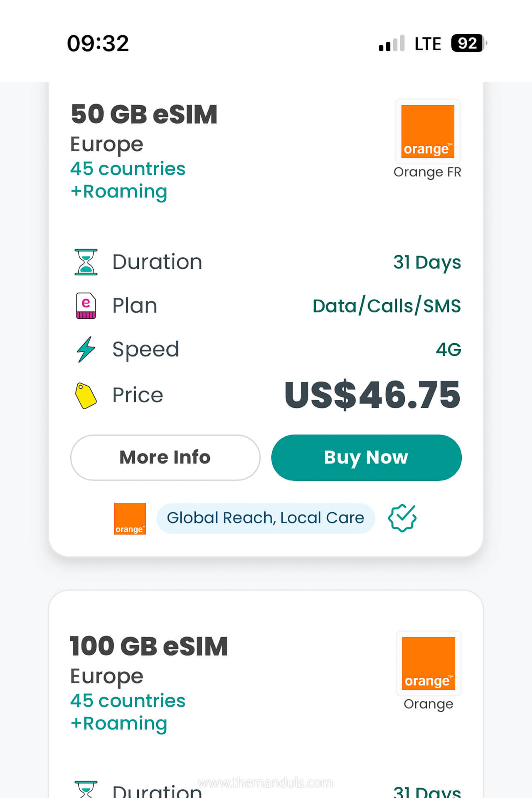Tap the Duration hourglass icon in 50 GB card
Viewport: 532px width, 798px height.
pos(86,262)
